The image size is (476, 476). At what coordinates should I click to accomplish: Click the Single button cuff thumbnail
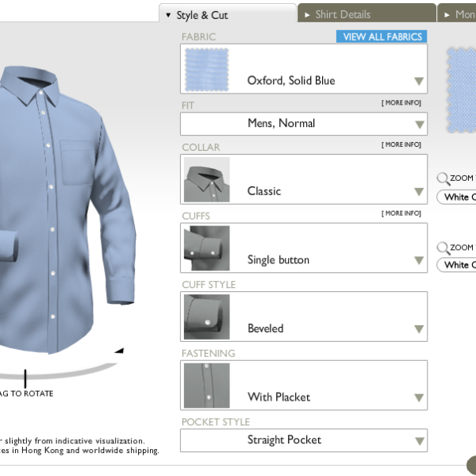(207, 248)
